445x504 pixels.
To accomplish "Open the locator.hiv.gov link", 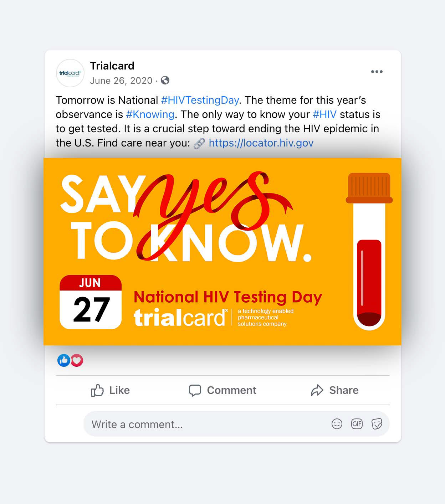I will tap(261, 143).
